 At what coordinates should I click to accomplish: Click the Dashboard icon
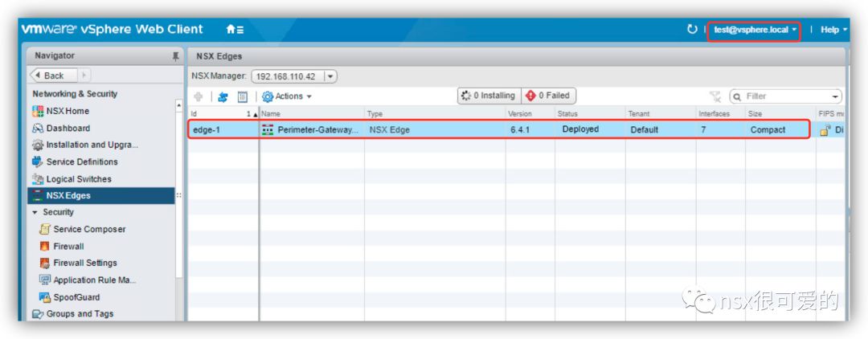[x=38, y=129]
